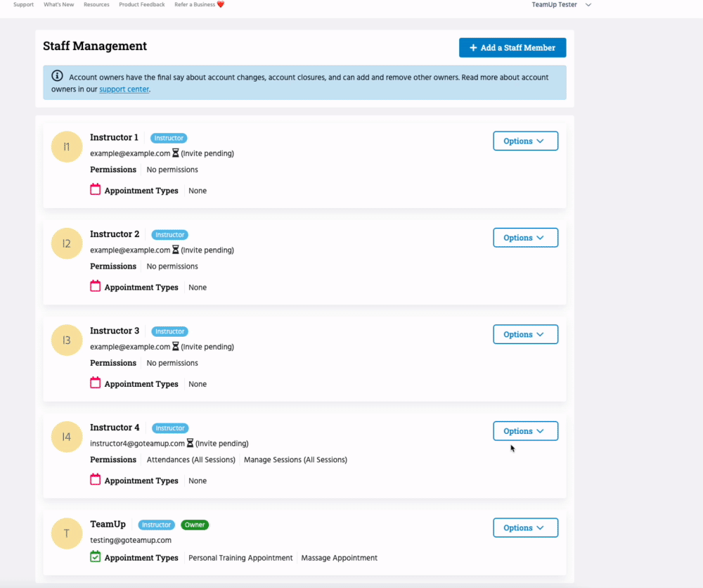Click Instructor 3's I3 avatar circle
The width and height of the screenshot is (703, 588).
67,340
